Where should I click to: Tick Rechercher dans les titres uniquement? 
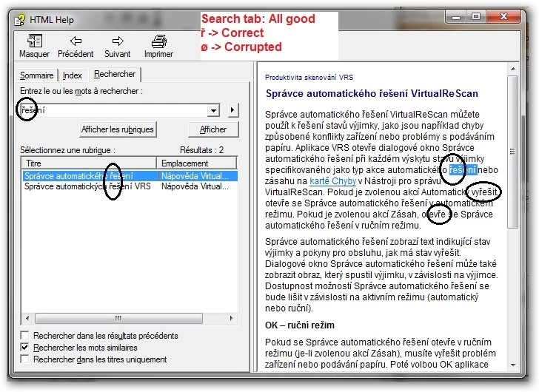click(24, 359)
